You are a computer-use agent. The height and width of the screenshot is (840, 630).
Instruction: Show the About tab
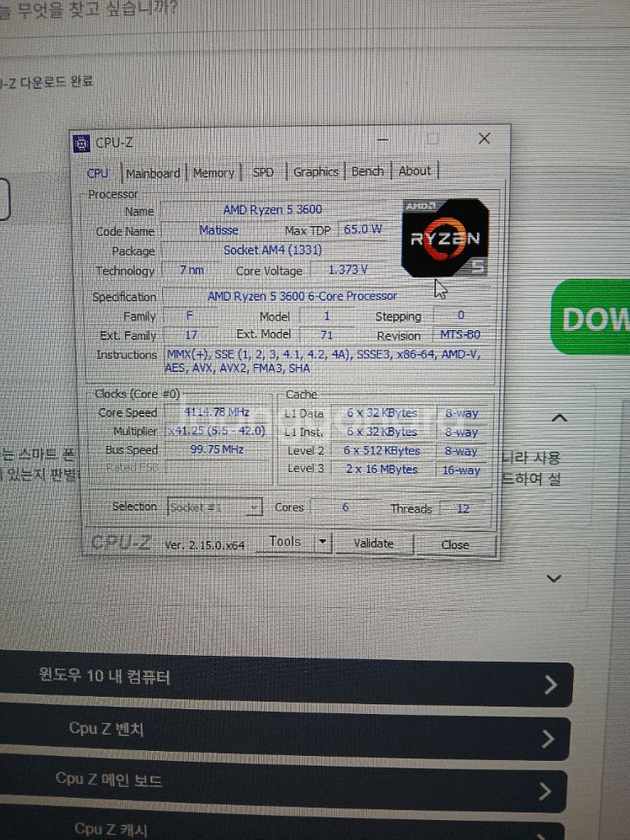pos(415,171)
